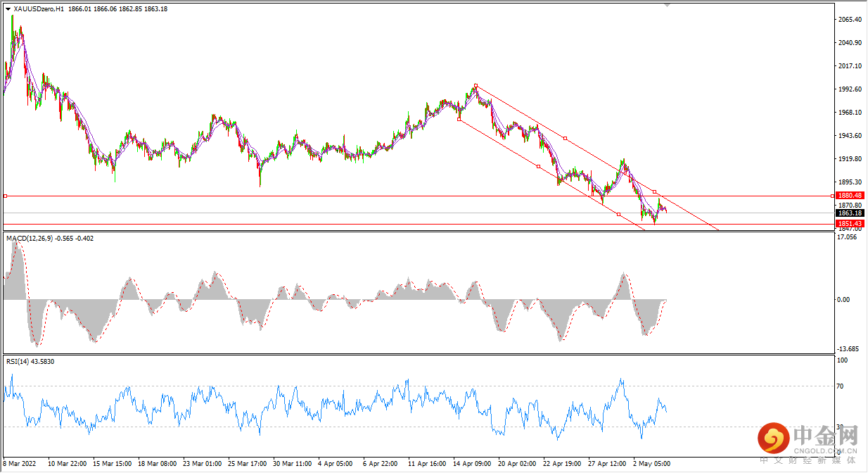Click the 14 Apr 09:00 time label

(472, 465)
